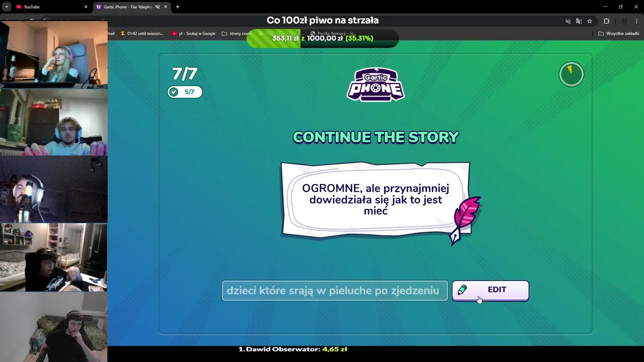Click the dark webcam with white headphones
This screenshot has width=644, height=362.
(x=54, y=189)
